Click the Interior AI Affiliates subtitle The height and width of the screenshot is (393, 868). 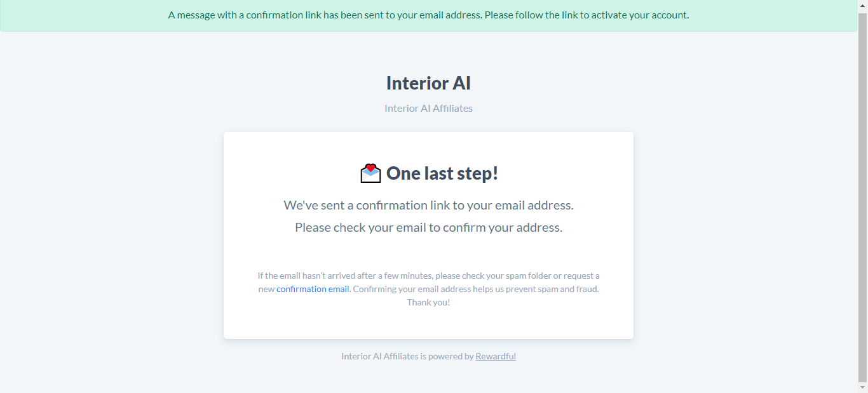click(x=428, y=108)
